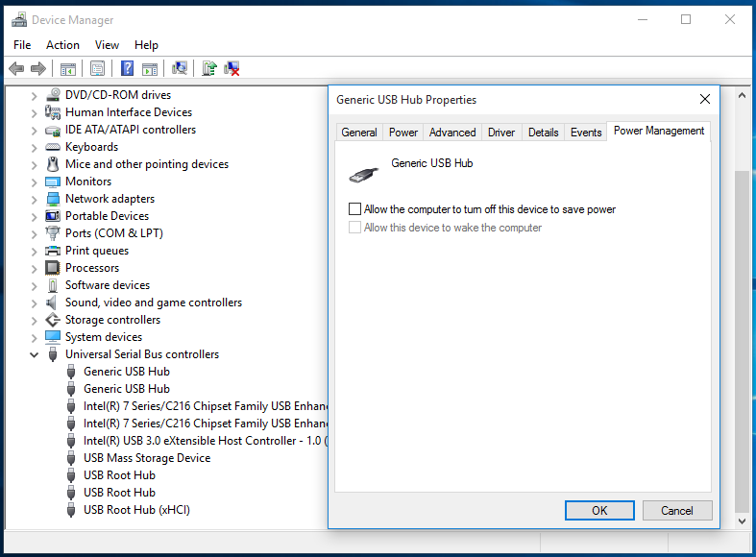Switch to the Power tab
The width and height of the screenshot is (756, 557).
coord(403,132)
